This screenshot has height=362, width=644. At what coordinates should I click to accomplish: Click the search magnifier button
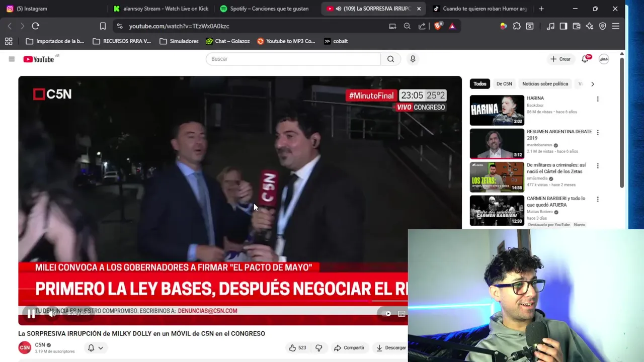[390, 59]
